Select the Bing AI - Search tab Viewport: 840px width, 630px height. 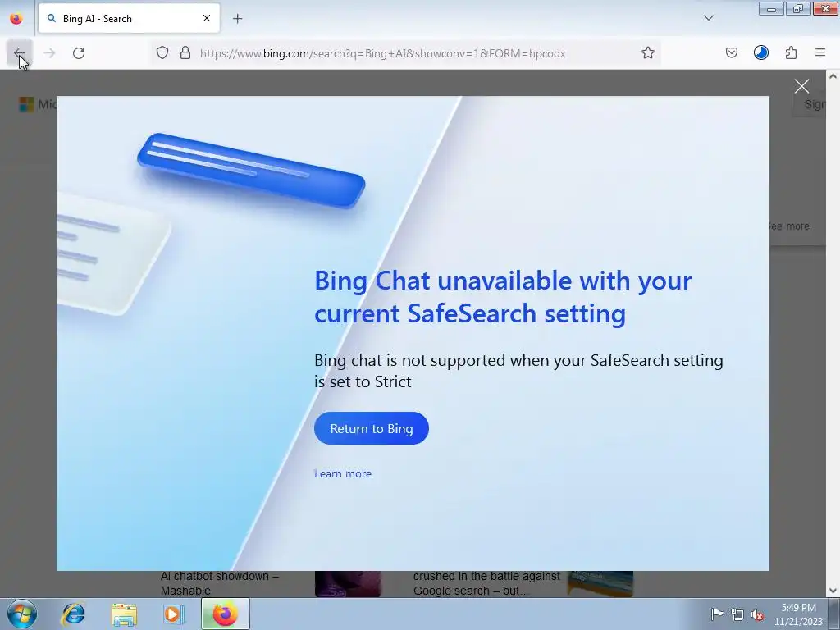tap(129, 18)
